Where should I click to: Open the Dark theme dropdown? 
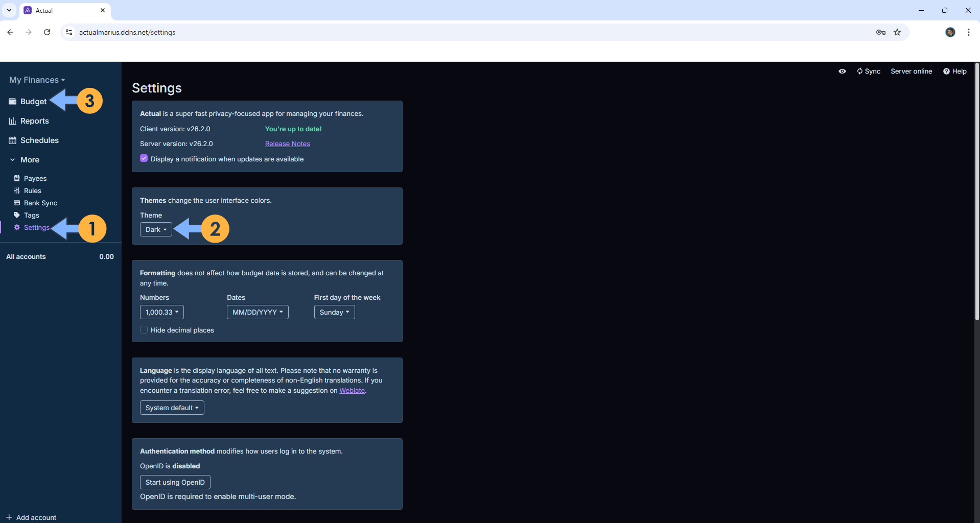156,230
